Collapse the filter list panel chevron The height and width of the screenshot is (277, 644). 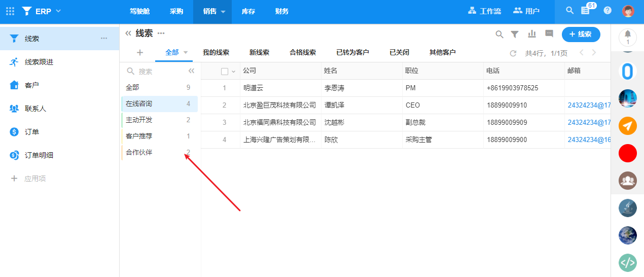191,72
